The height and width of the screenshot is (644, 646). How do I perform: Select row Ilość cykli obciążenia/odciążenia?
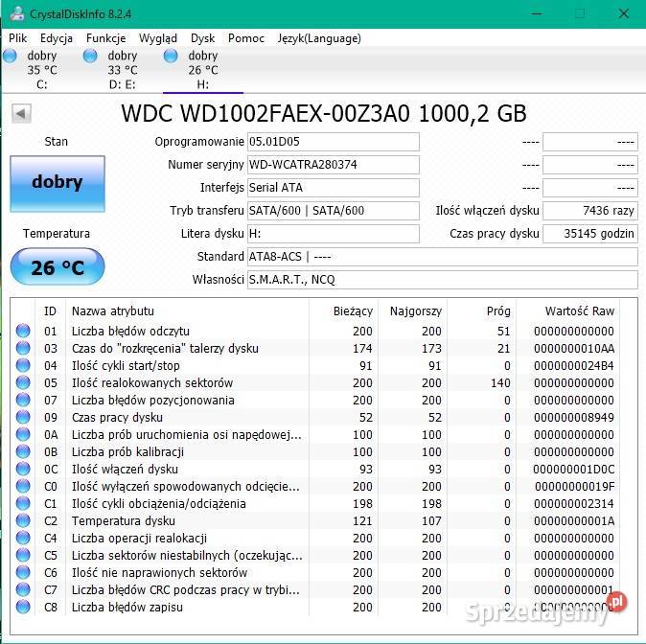point(315,503)
